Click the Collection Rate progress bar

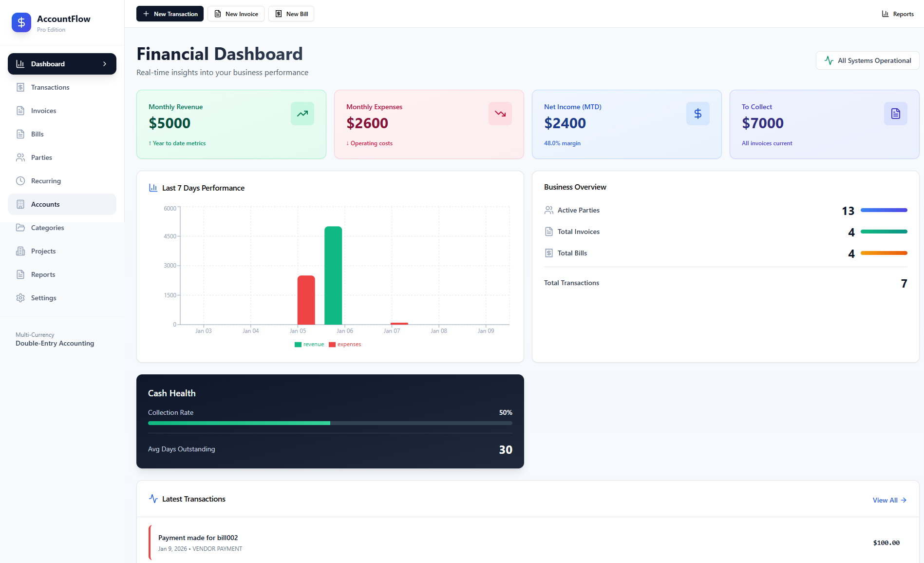pos(330,423)
